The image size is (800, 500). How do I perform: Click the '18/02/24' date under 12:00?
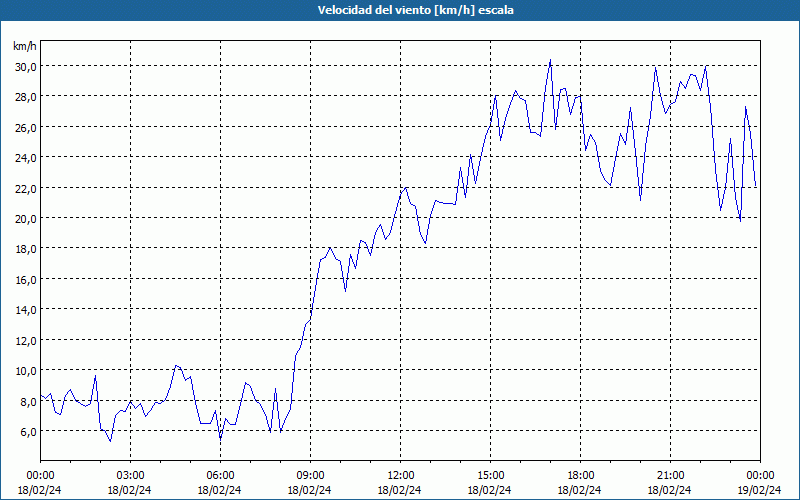point(400,490)
